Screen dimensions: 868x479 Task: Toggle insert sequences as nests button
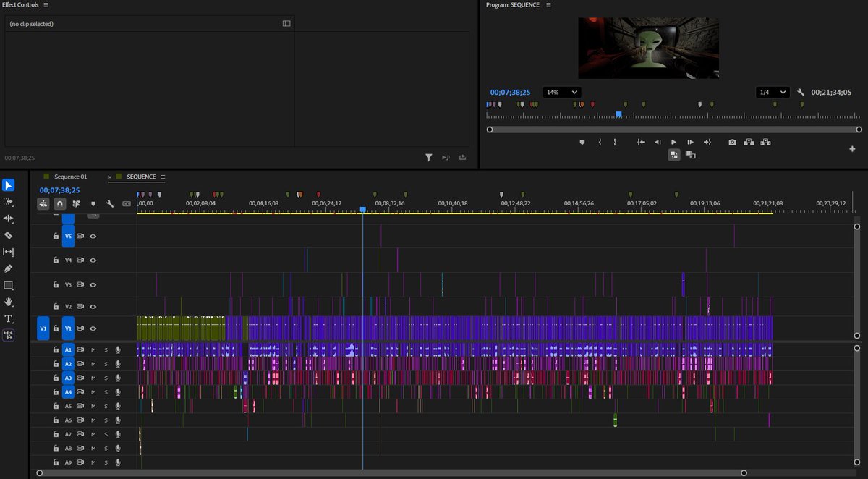pos(43,204)
